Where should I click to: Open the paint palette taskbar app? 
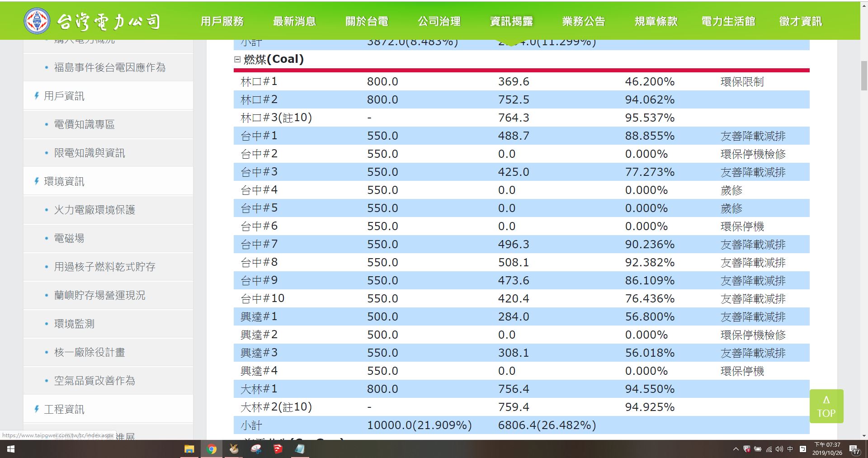pyautogui.click(x=256, y=449)
